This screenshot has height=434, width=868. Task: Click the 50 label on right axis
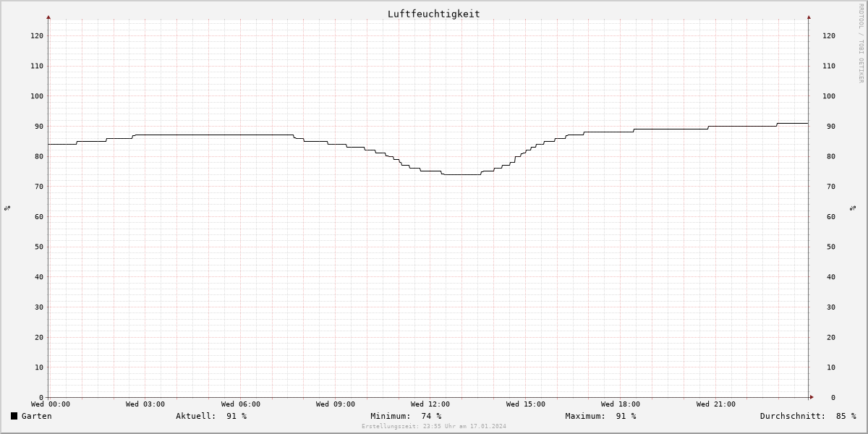coord(831,247)
